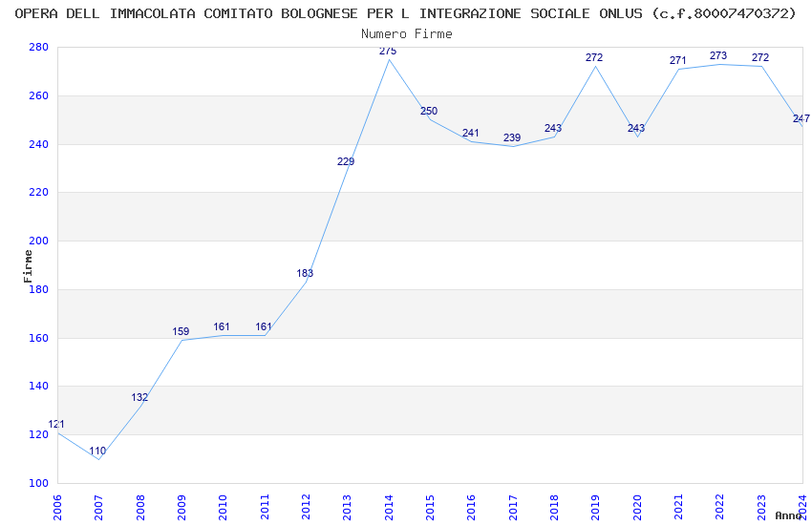Click y-axis value 280

click(x=38, y=47)
